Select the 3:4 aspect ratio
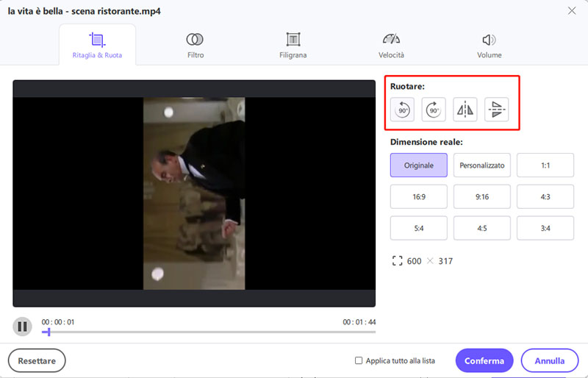This screenshot has width=588, height=378. 545,228
